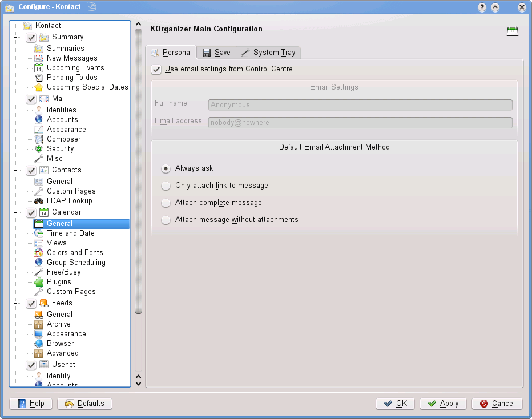Screen dimensions: 532x419
Task: Toggle the Usenet component checkbox
Action: 31,365
